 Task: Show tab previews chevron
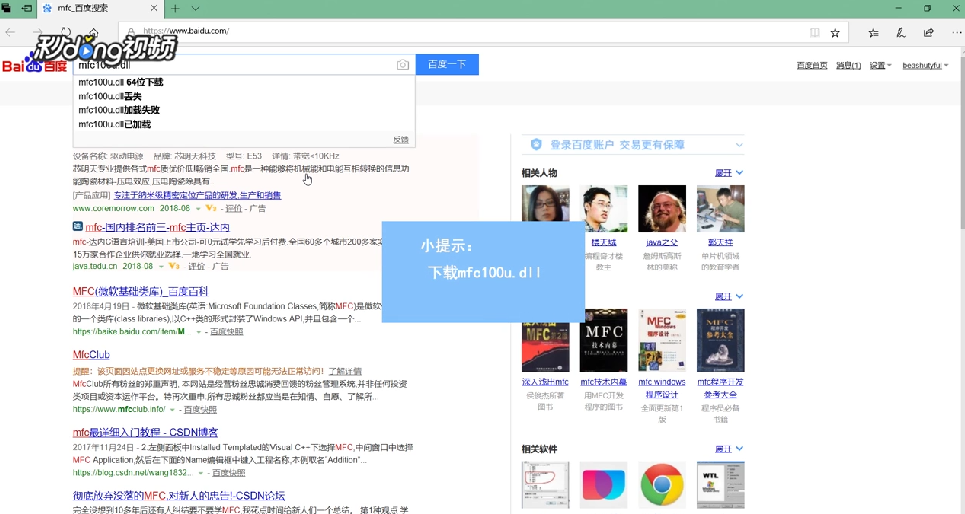pyautogui.click(x=195, y=9)
